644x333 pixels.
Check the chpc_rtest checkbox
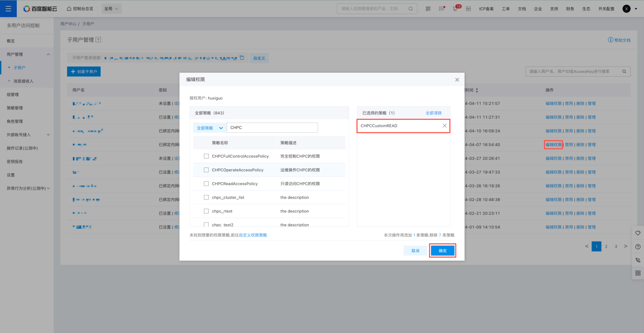(x=206, y=211)
